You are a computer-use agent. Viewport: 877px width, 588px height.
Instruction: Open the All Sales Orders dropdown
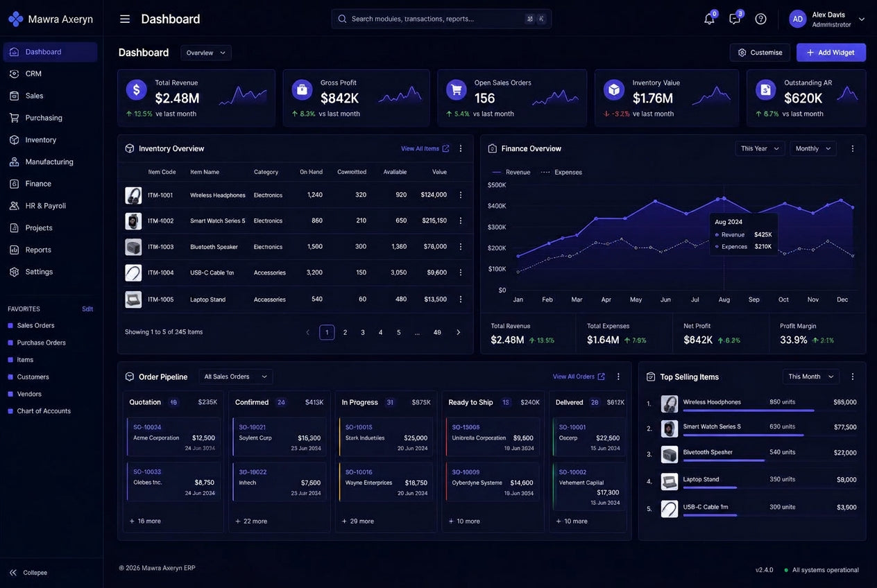[236, 377]
